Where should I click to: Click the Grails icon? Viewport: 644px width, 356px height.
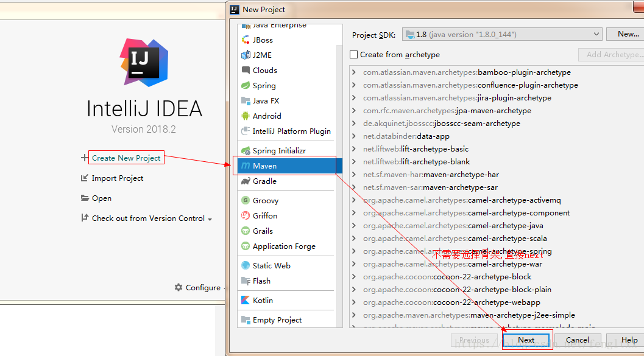(x=246, y=231)
